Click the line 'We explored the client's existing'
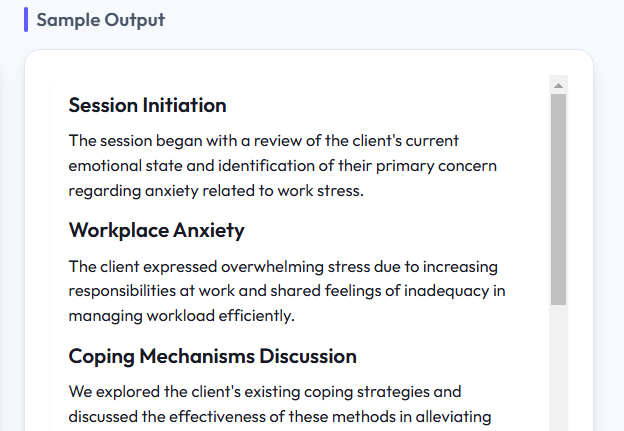The height and width of the screenshot is (431, 624). point(265,392)
